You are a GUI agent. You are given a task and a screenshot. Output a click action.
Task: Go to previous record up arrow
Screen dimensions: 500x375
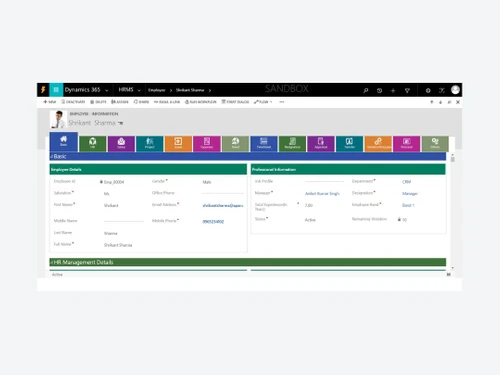tap(432, 102)
